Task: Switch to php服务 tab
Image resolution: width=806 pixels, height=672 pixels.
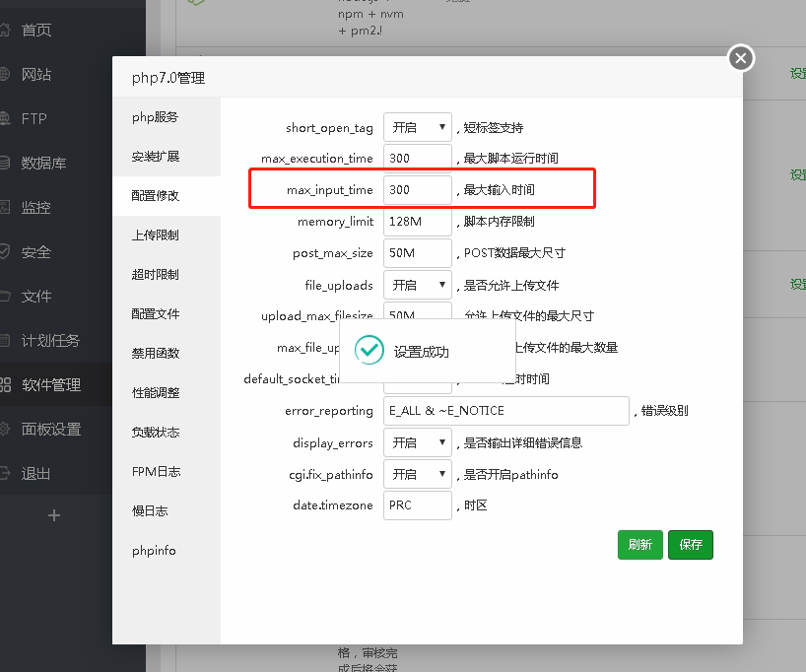Action: point(167,117)
